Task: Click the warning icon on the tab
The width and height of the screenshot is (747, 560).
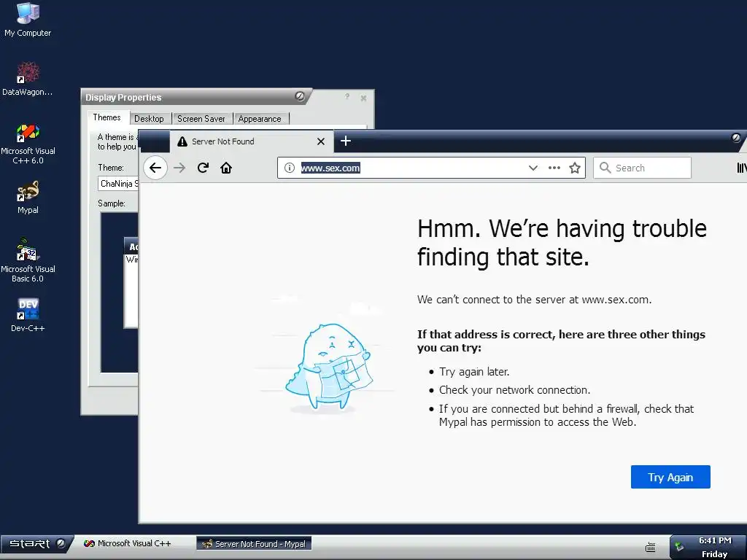Action: (182, 141)
